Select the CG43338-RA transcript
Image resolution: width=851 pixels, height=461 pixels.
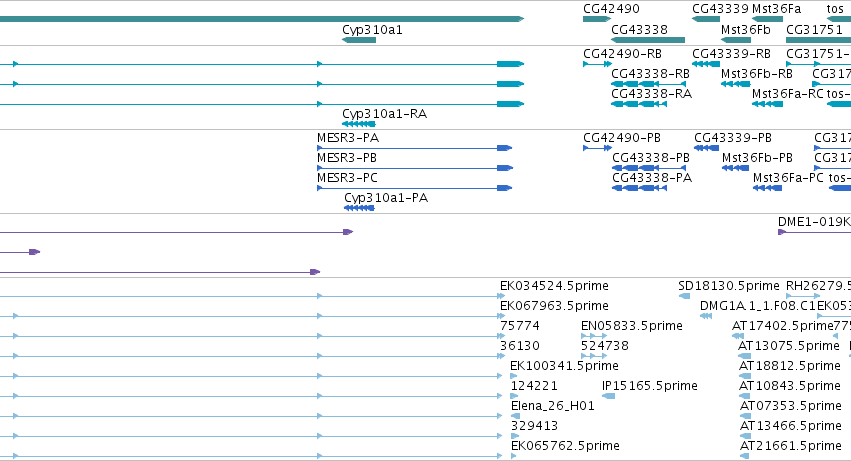(x=639, y=104)
